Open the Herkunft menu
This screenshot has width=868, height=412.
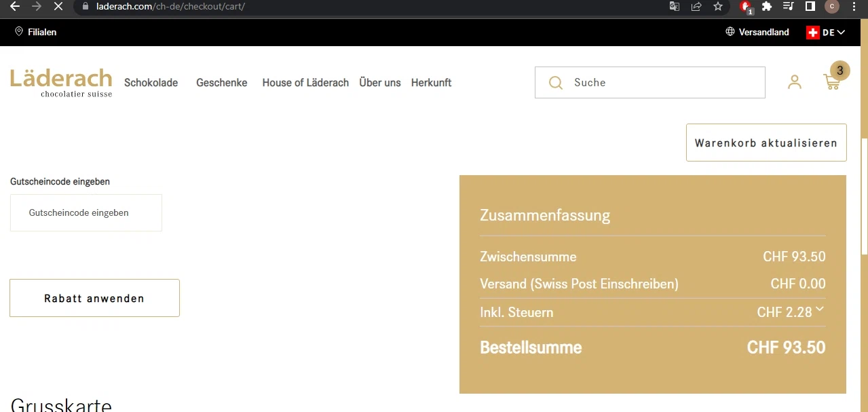point(432,83)
